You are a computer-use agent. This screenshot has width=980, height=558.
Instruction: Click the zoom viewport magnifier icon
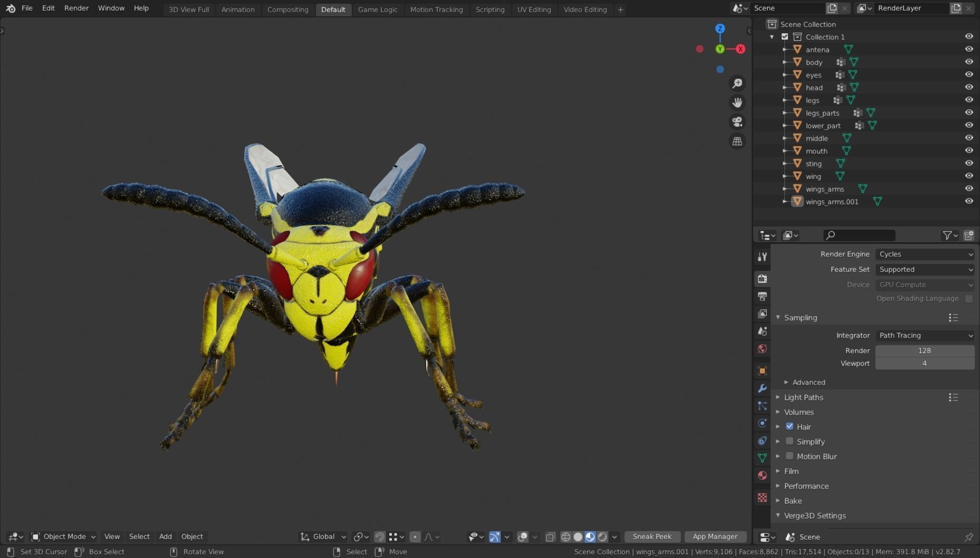click(737, 83)
